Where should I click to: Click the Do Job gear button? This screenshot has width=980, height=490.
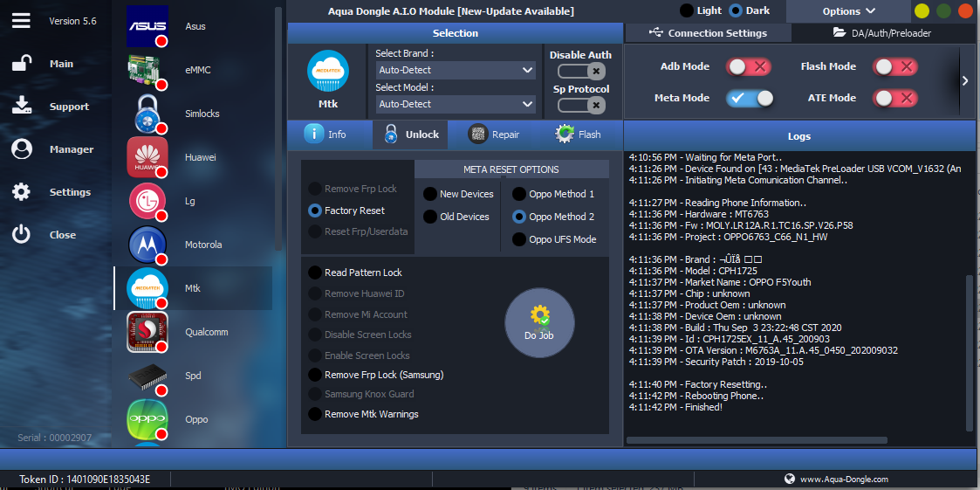click(539, 322)
